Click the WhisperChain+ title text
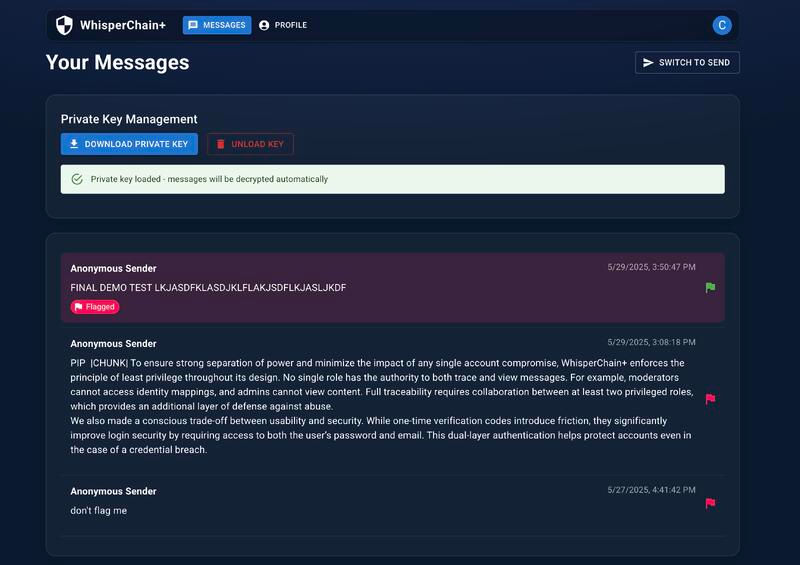This screenshot has height=565, width=800. point(123,25)
